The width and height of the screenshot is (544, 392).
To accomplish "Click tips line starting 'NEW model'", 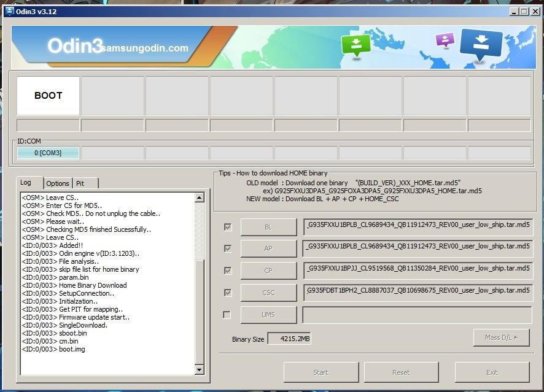I will coord(322,199).
